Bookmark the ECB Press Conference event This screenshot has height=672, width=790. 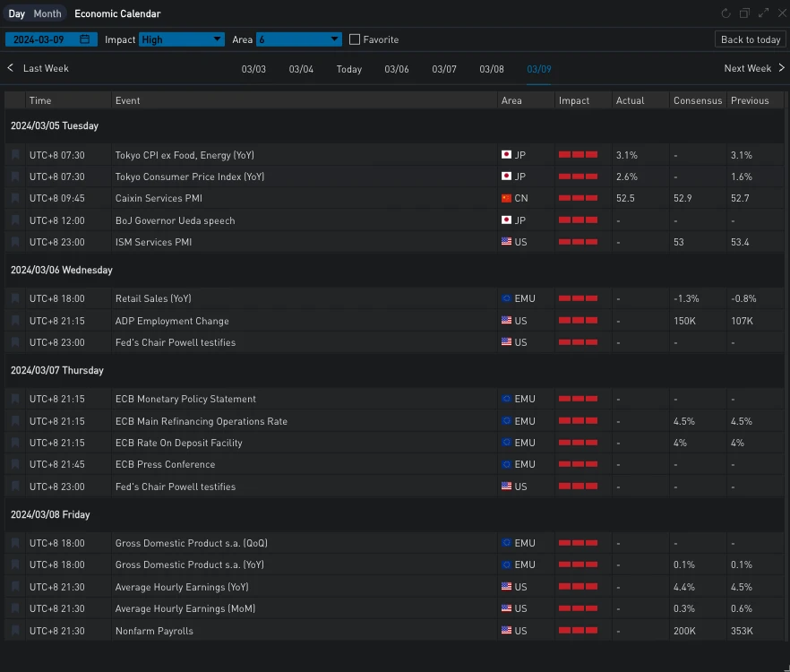[x=15, y=464]
